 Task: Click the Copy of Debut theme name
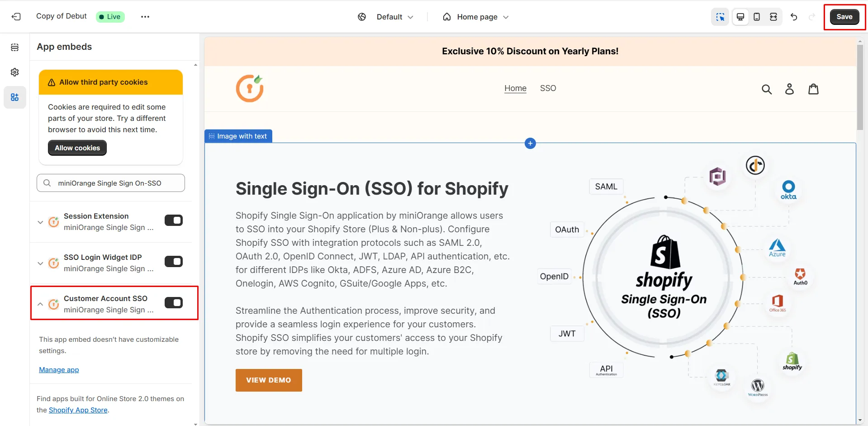(62, 16)
